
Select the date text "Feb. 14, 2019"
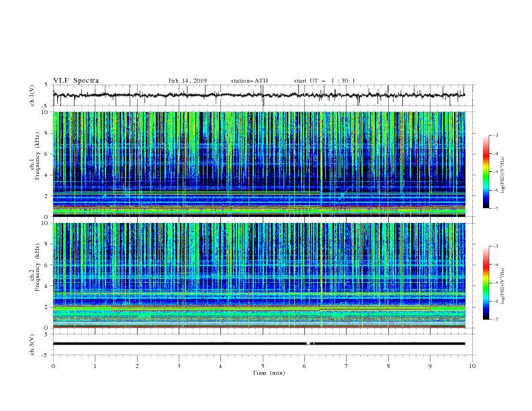[x=187, y=81]
